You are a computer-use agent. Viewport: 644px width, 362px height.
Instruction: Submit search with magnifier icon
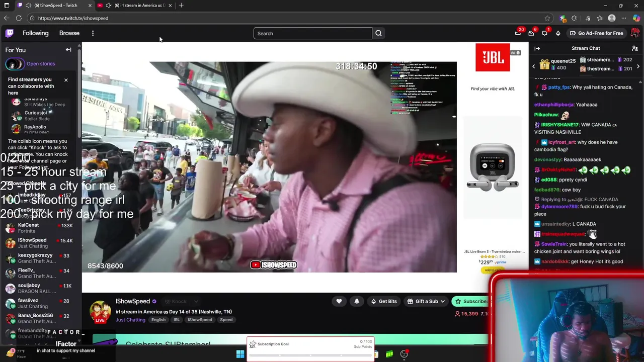[378, 33]
